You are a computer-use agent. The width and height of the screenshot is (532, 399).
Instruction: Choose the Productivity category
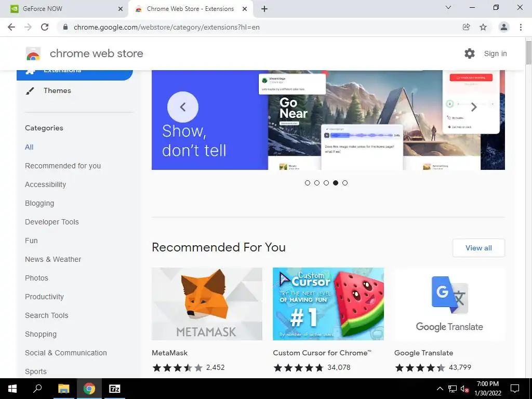pyautogui.click(x=45, y=297)
